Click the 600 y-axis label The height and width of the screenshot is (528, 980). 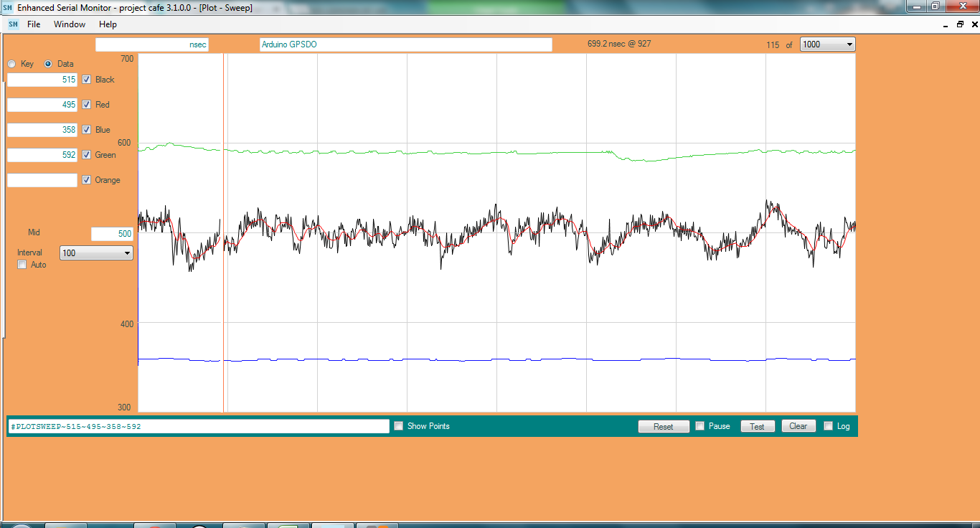[x=124, y=142]
